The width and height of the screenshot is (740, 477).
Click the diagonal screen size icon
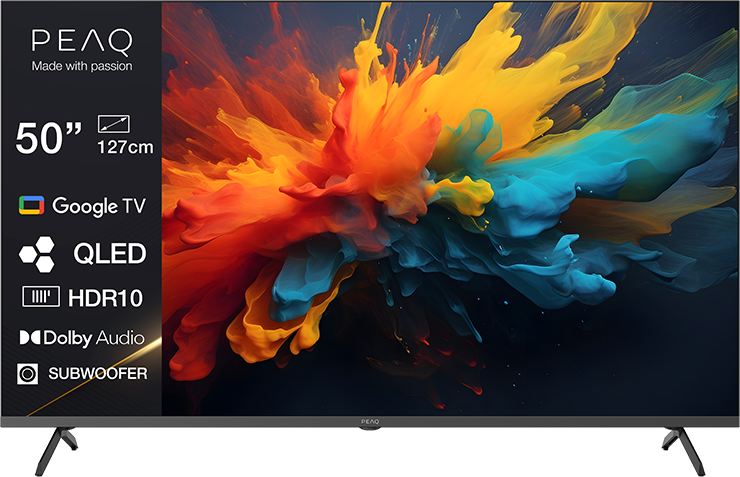pos(114,124)
